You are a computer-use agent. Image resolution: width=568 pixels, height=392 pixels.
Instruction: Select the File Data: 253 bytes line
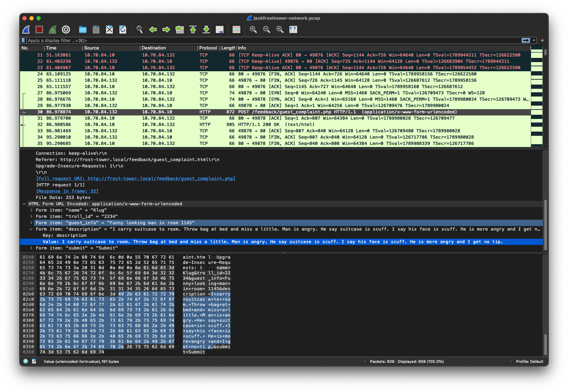281,198
